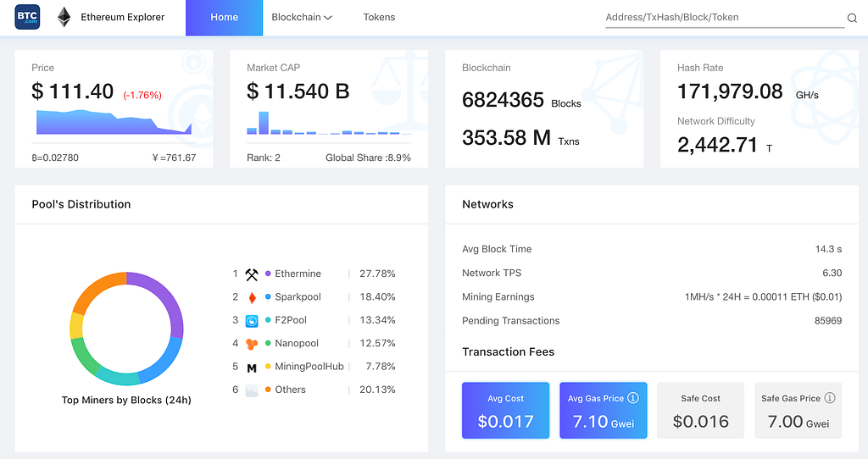Viewport: 868px width, 459px height.
Task: Click the Ethereum Explorer title
Action: 123,17
